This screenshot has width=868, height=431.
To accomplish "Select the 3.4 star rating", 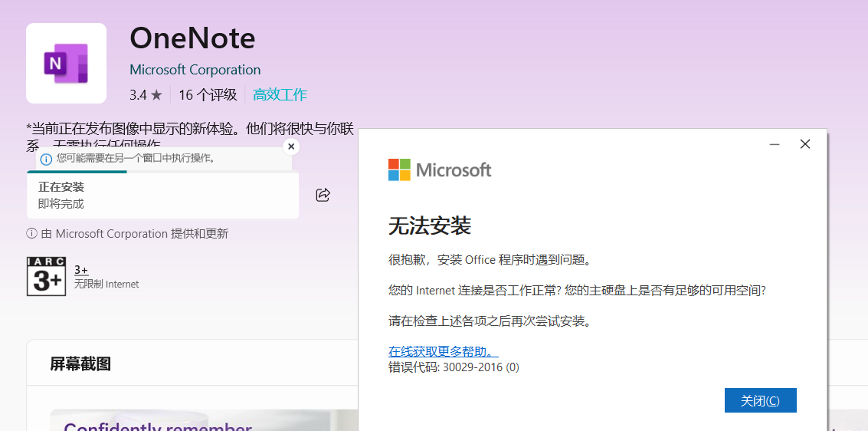I will coord(146,95).
